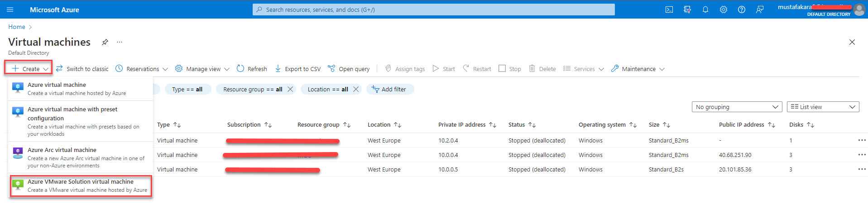Remove the Location filter
This screenshot has height=214, width=868.
[356, 89]
